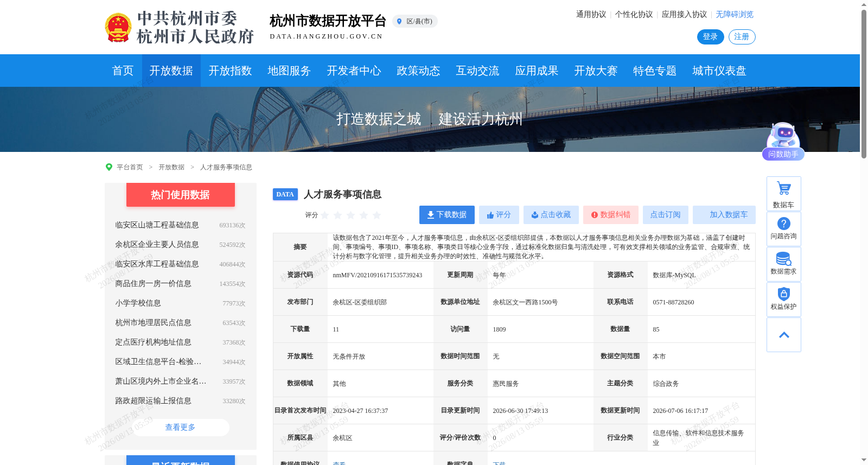The height and width of the screenshot is (465, 868).
Task: Open 临安区水库工程基础信息 dataset
Action: (157, 264)
